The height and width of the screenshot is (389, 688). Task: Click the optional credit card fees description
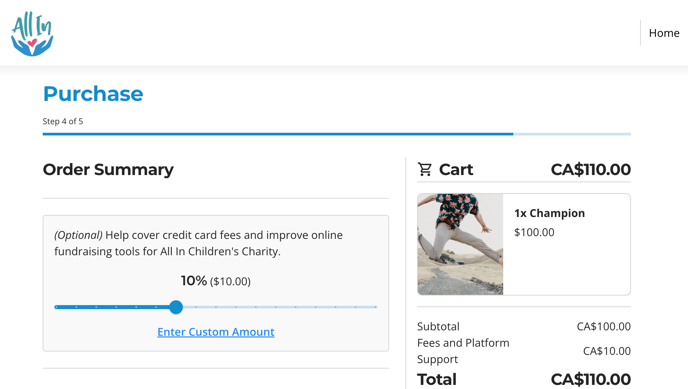[198, 243]
